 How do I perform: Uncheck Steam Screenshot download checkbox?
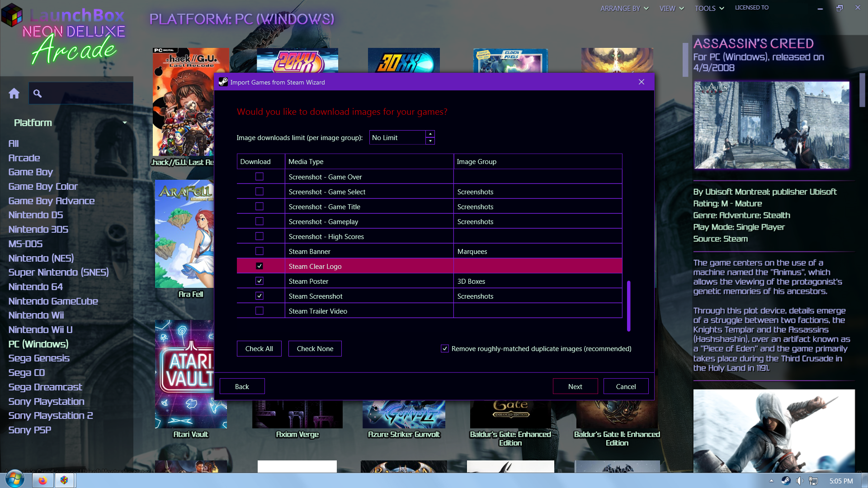(259, 296)
